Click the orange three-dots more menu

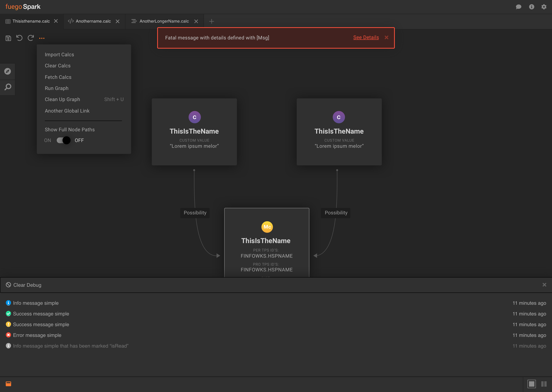tap(42, 38)
